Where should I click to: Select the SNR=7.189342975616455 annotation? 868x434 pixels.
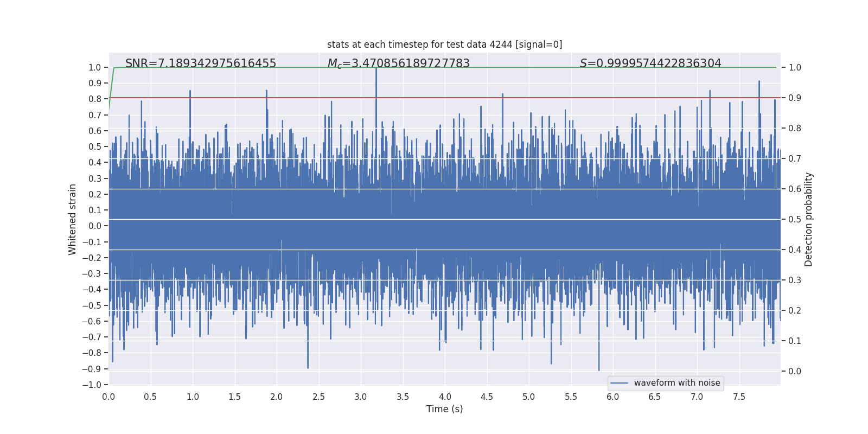201,63
